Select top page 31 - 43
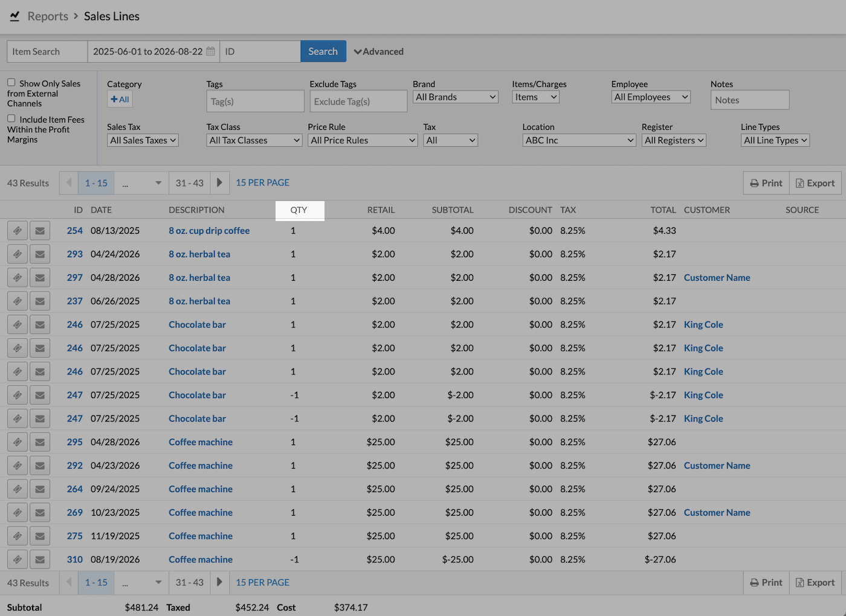 click(190, 183)
